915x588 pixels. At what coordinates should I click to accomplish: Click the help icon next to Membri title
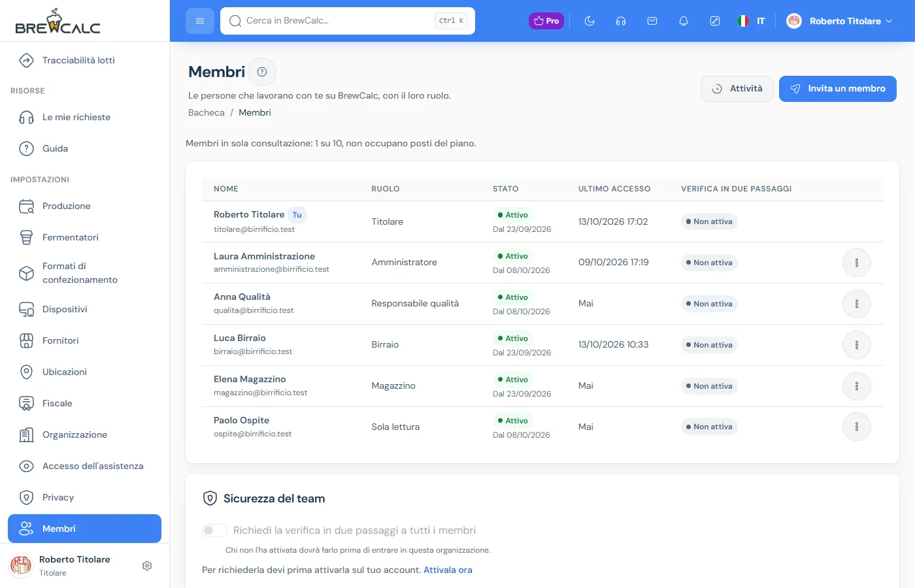coord(262,72)
